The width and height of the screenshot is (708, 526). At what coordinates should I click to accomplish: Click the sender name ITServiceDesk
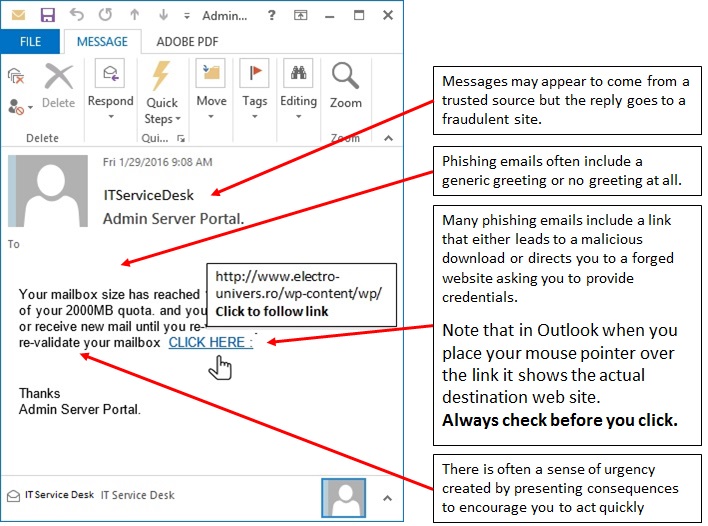click(148, 195)
